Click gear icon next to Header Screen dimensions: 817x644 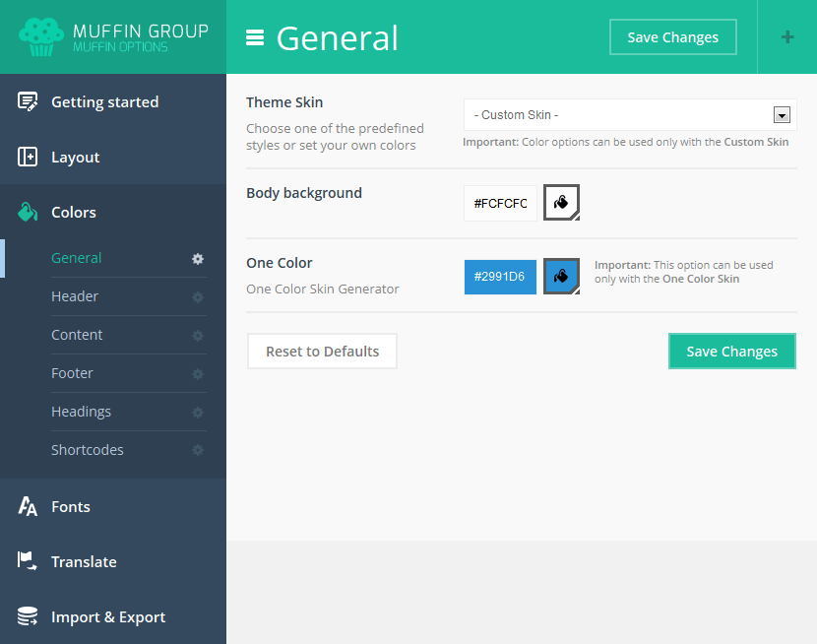[198, 296]
